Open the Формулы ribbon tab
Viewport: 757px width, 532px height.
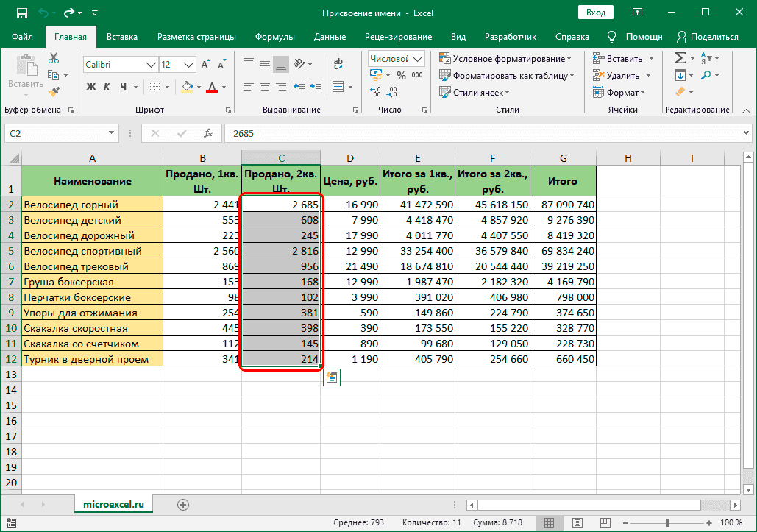pos(274,37)
